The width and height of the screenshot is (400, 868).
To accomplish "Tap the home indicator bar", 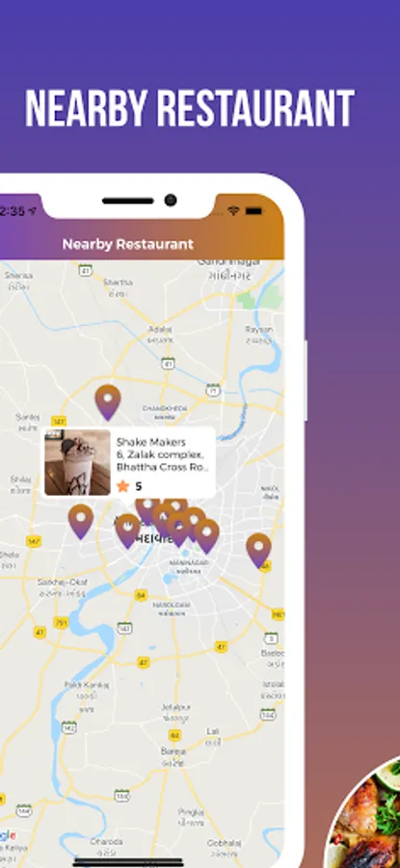I will 128,862.
